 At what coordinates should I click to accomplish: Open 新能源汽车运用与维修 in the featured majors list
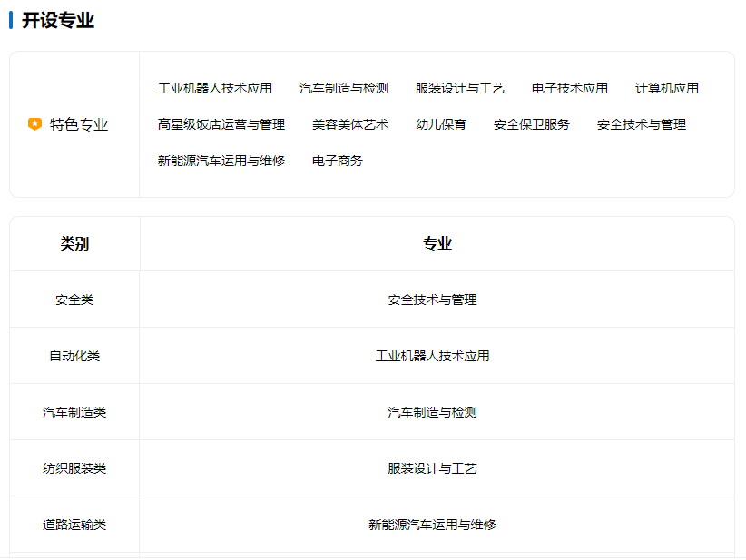221,161
